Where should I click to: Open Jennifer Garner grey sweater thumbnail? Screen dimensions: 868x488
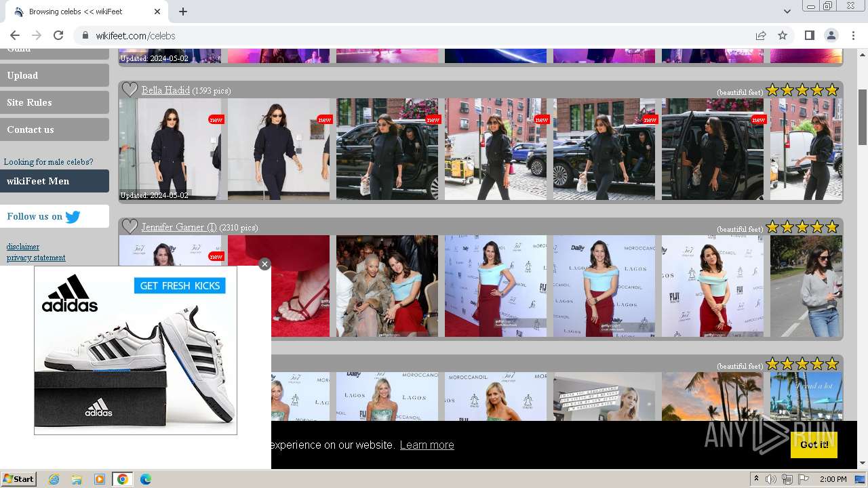click(x=806, y=286)
